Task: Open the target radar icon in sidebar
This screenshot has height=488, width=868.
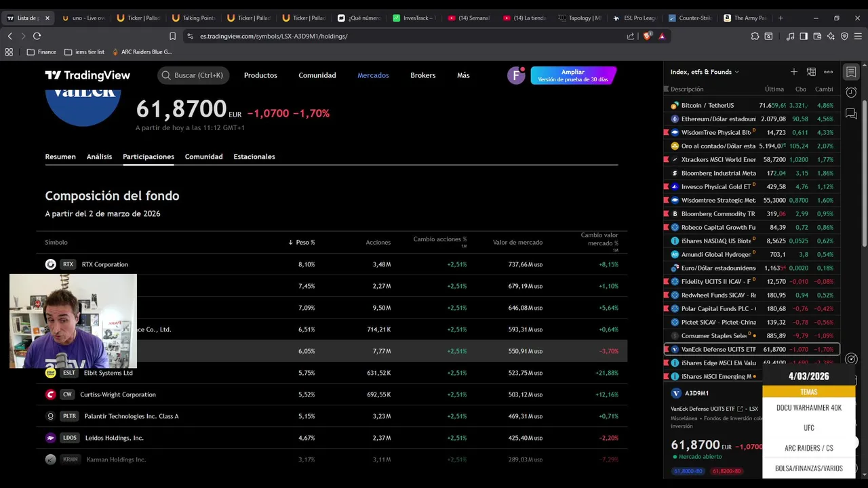Action: coord(852,359)
